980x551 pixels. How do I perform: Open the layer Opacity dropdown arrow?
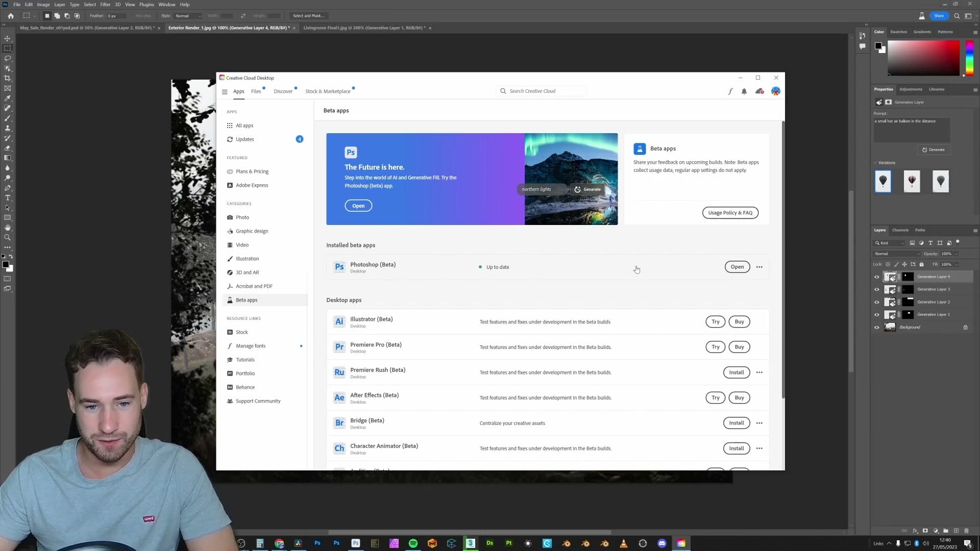(x=956, y=254)
